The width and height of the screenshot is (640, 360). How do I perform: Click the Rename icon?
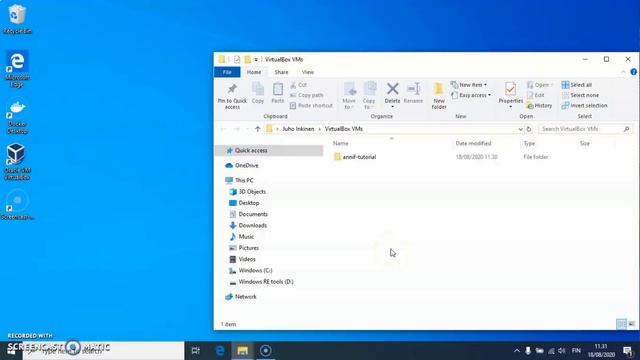point(413,89)
